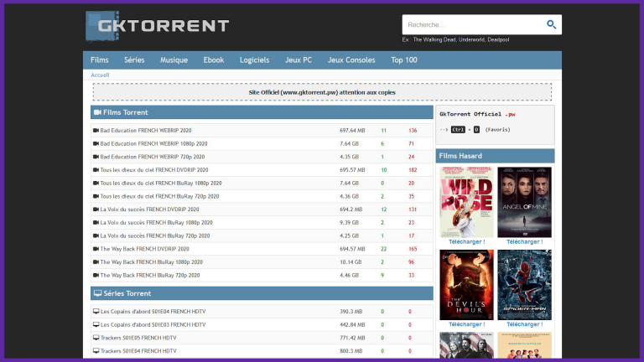Click monitor icon beside Trackers S01E05
Image resolution: width=644 pixels, height=362 pixels.
point(96,338)
